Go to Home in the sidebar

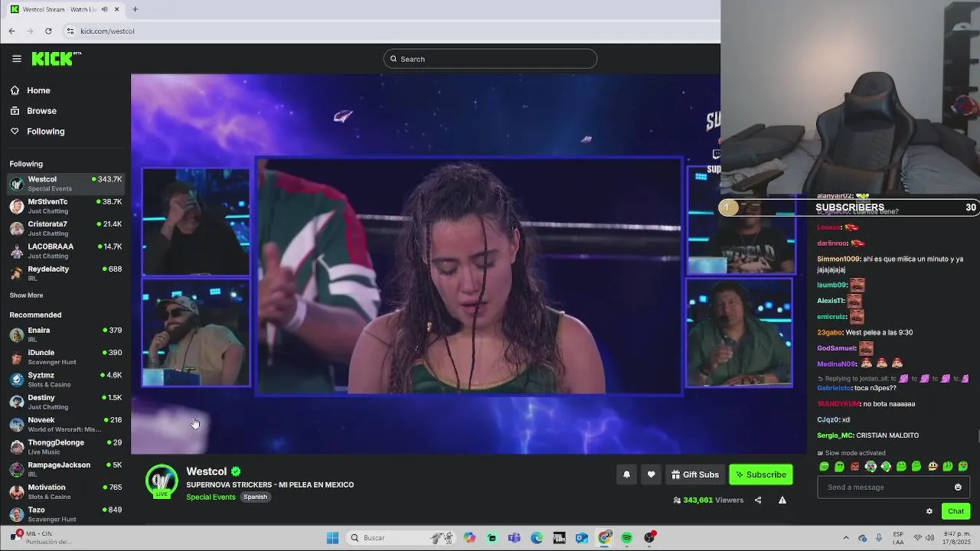point(65,90)
